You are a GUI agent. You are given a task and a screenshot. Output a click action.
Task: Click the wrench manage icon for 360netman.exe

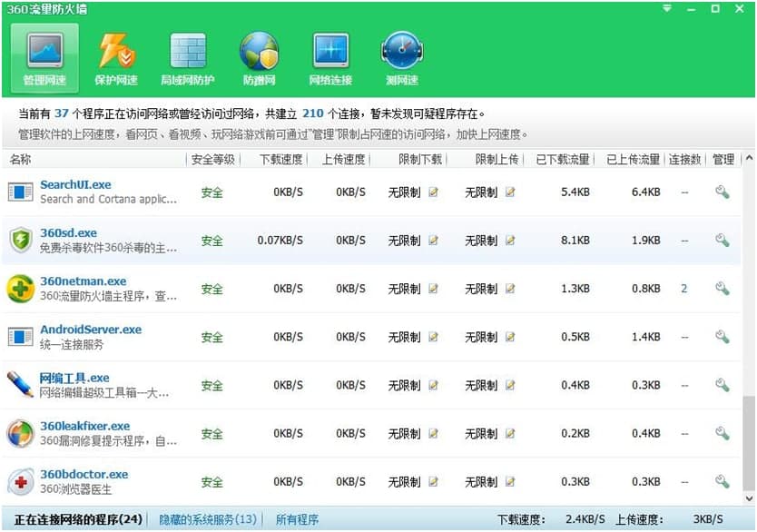[722, 289]
